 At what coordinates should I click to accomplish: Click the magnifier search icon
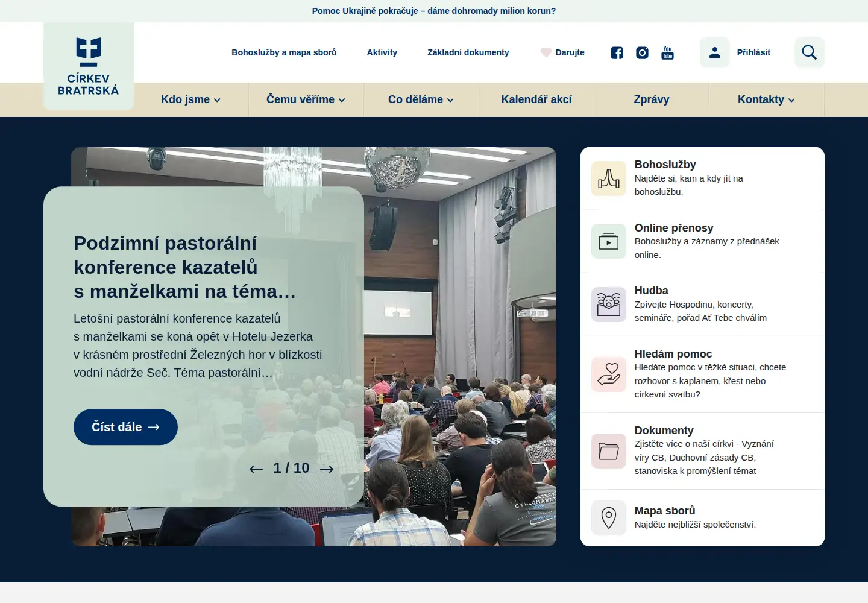[810, 52]
